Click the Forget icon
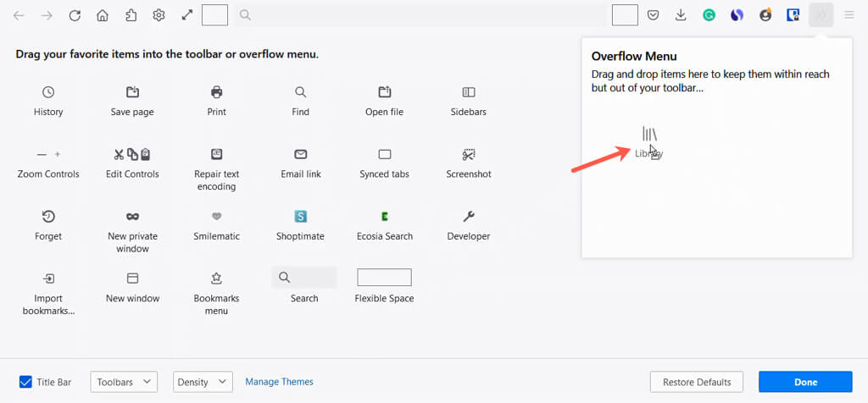This screenshot has width=868, height=403. pos(48,217)
